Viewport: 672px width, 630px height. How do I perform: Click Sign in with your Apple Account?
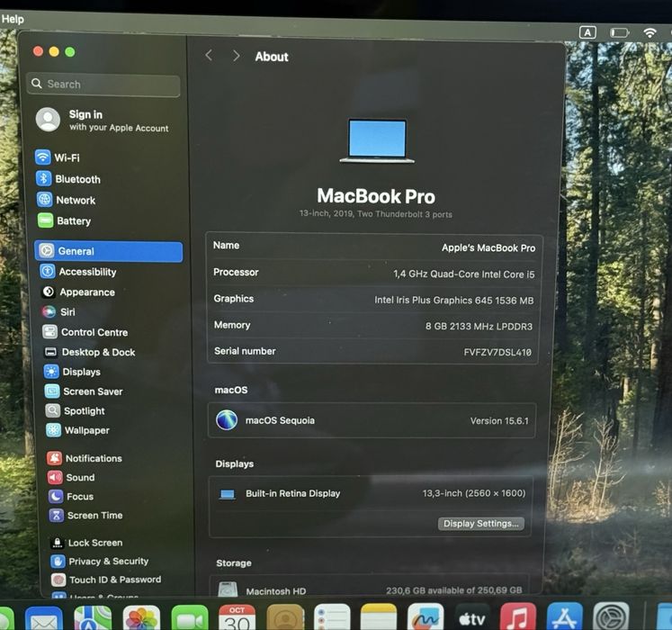[x=103, y=120]
